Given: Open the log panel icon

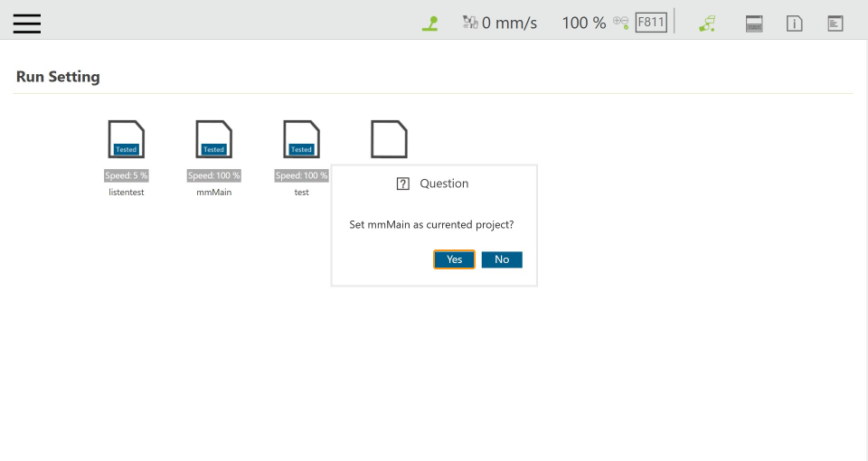Looking at the screenshot, I should (x=835, y=24).
